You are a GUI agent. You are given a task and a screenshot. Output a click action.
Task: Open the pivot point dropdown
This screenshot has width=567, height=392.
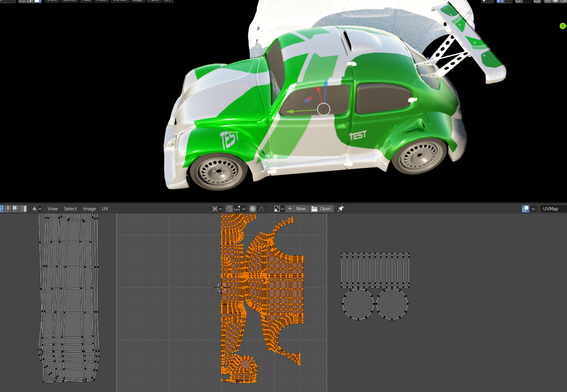(x=217, y=209)
